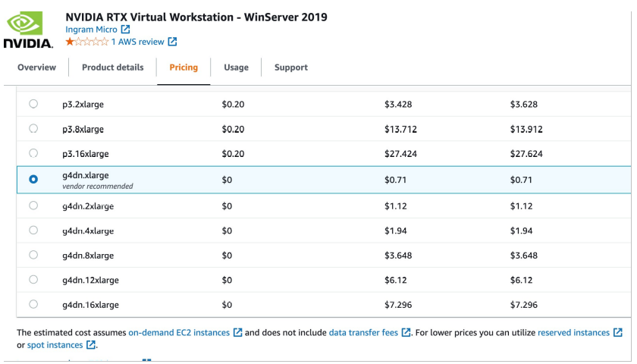637x364 pixels.
Task: Click the $1.12 EC2 price for g4dn.2xlarge
Action: 395,206
